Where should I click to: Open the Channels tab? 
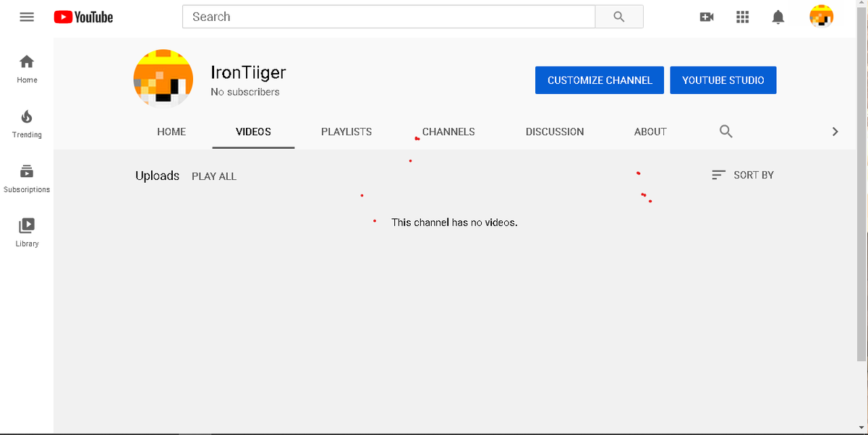448,132
